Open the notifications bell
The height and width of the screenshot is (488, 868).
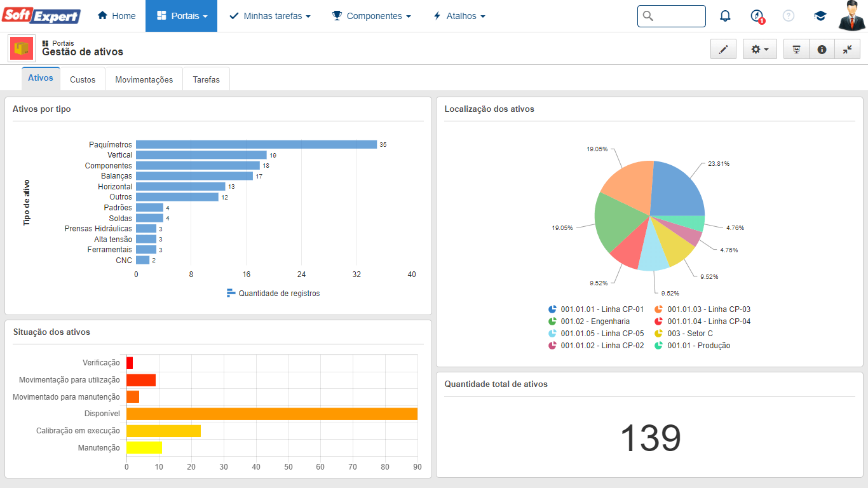click(x=725, y=16)
